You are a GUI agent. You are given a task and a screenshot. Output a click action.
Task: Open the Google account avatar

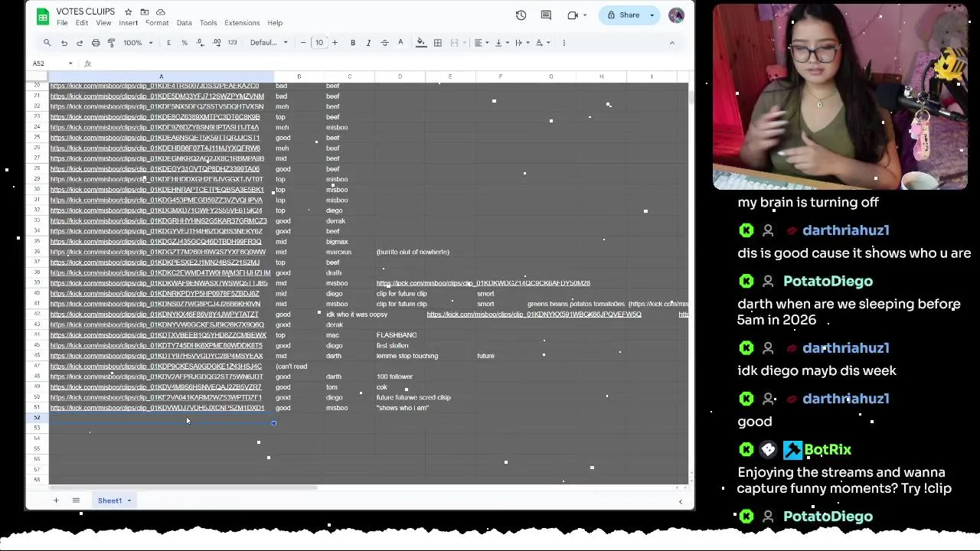pyautogui.click(x=676, y=15)
